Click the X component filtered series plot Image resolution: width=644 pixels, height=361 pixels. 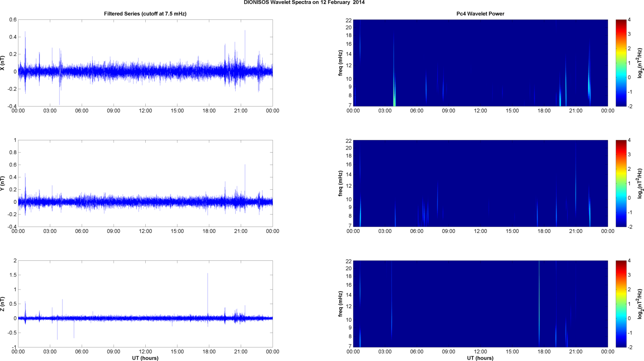145,63
